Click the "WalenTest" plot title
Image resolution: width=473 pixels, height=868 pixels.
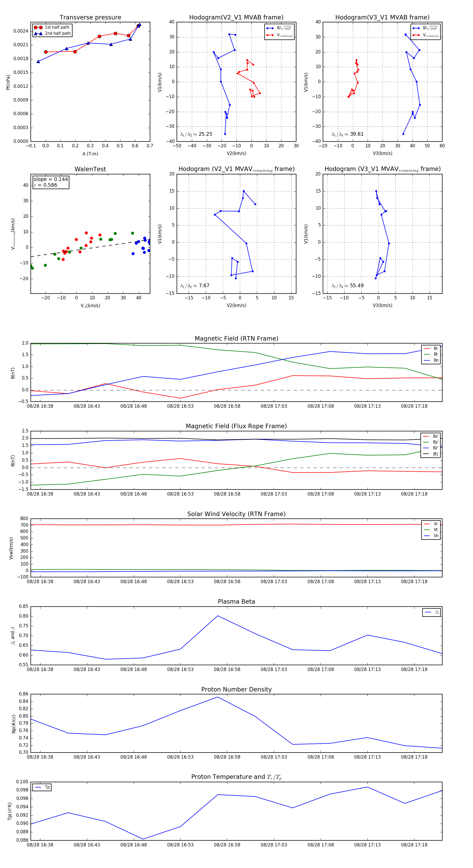pyautogui.click(x=90, y=169)
